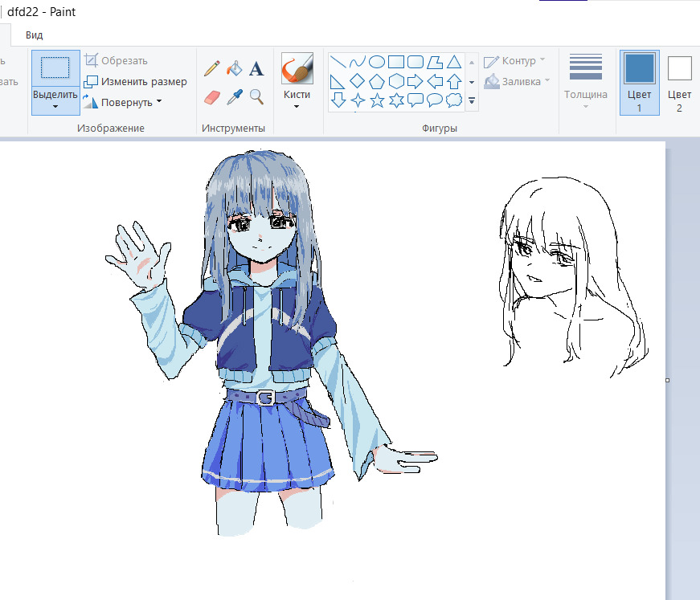Open the Выделить dropdown arrow
Viewport: 700px width, 600px height.
[x=55, y=106]
